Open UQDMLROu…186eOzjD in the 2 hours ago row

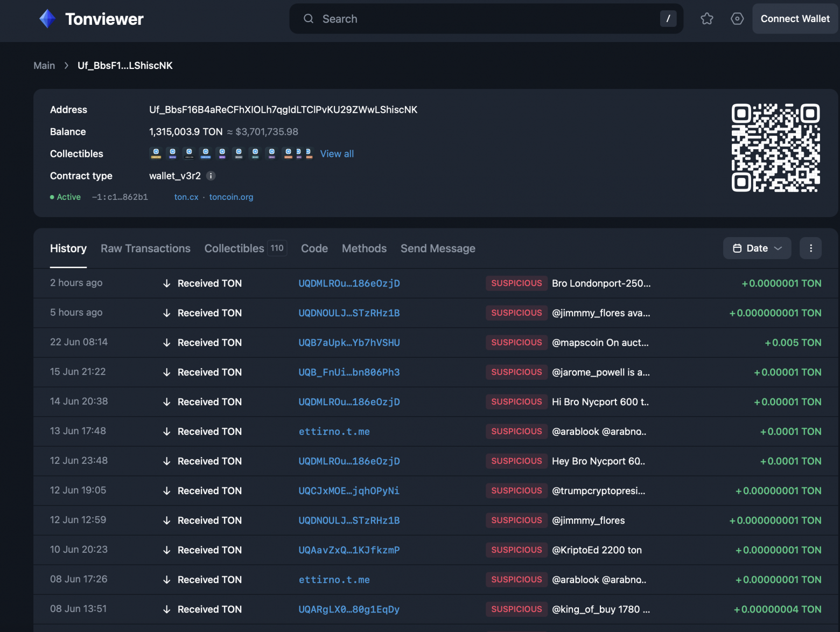point(349,283)
